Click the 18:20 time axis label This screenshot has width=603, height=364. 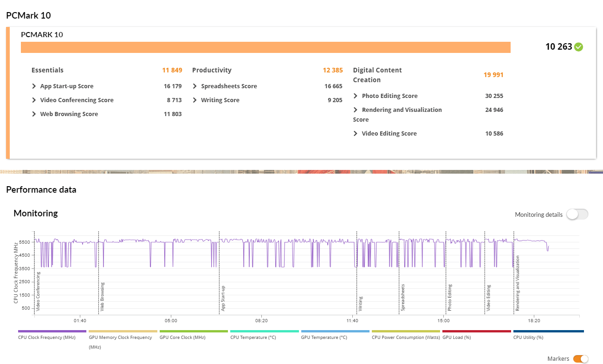tap(534, 321)
